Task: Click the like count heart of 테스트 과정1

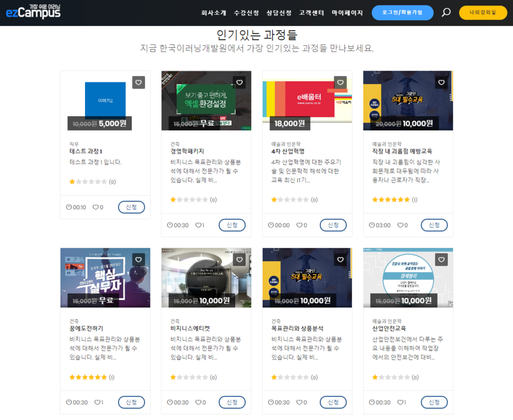Action: click(x=96, y=207)
